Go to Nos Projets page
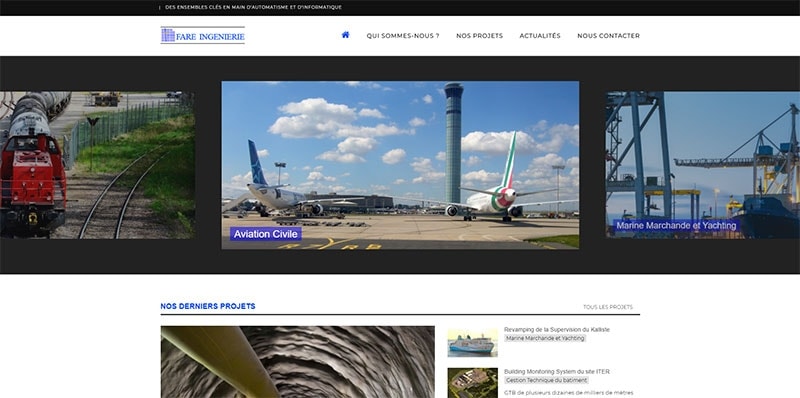Viewport: 800px width, 398px height. click(x=479, y=36)
